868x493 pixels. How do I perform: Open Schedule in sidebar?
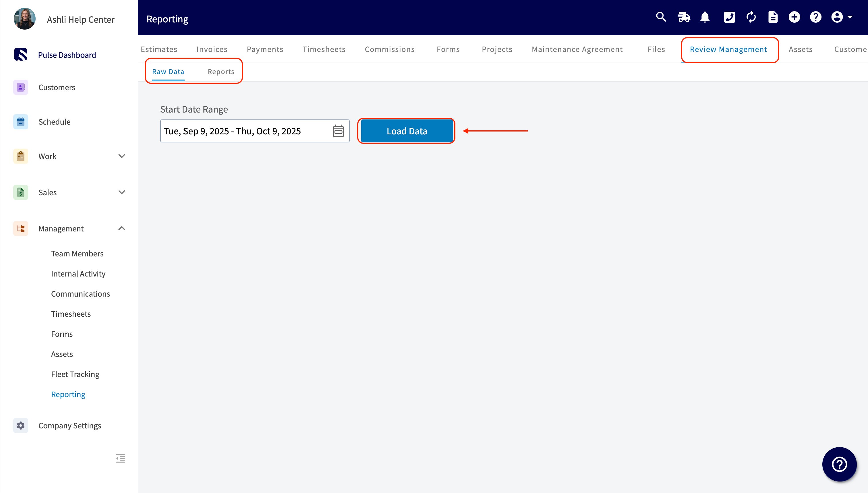coord(55,122)
